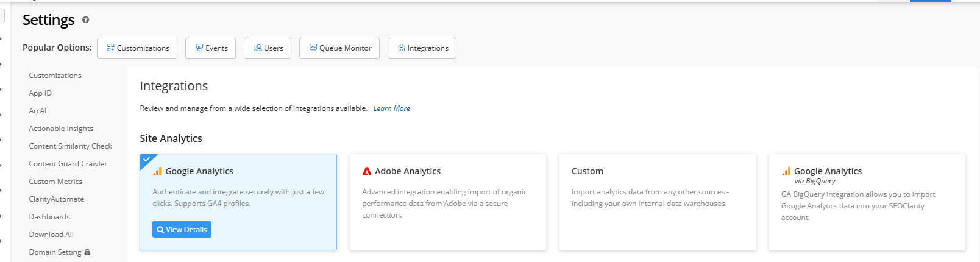Select Content Guard Crawler in sidebar
The width and height of the screenshot is (980, 262).
pos(68,164)
